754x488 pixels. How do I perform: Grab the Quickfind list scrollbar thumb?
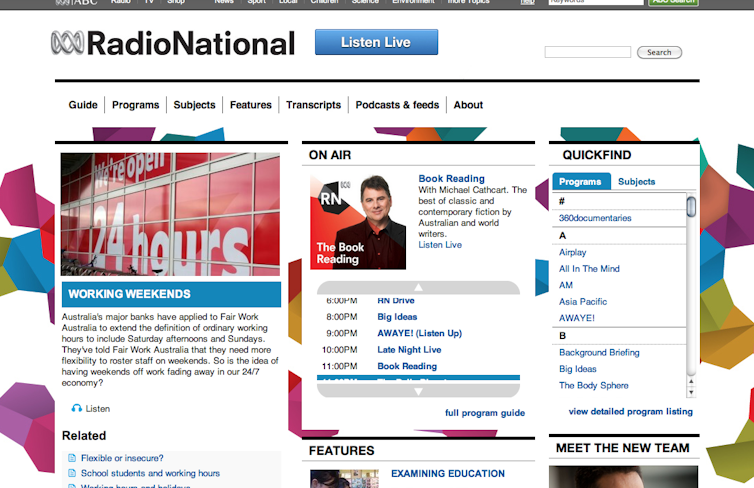click(691, 207)
